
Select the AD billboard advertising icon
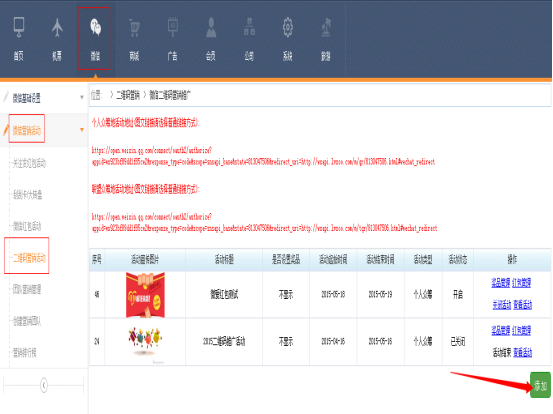pyautogui.click(x=172, y=27)
